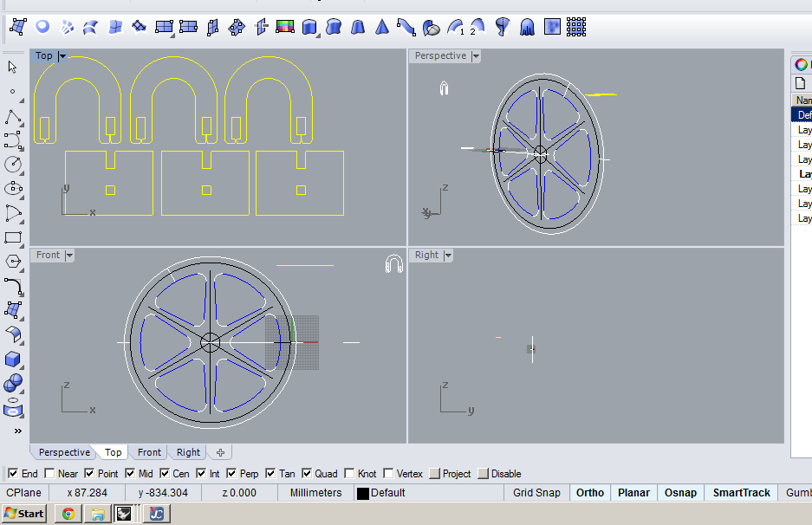
Task: Open the Windows Start menu
Action: 23,514
